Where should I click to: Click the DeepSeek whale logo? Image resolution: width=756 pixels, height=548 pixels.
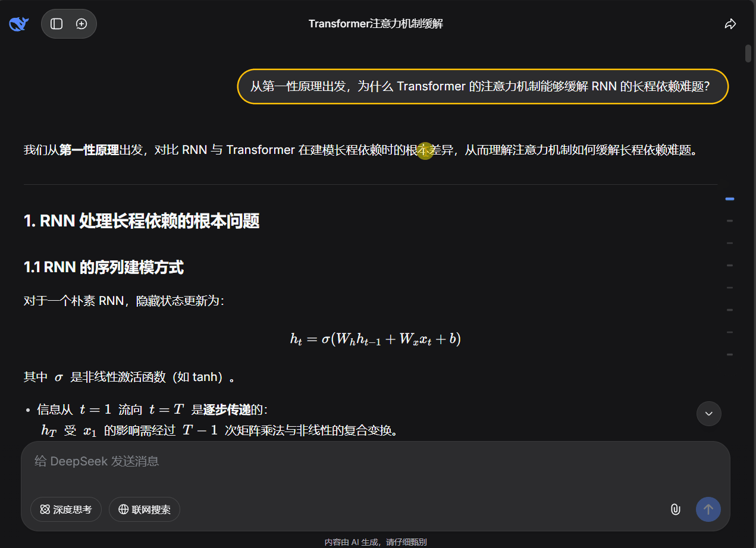tap(18, 23)
